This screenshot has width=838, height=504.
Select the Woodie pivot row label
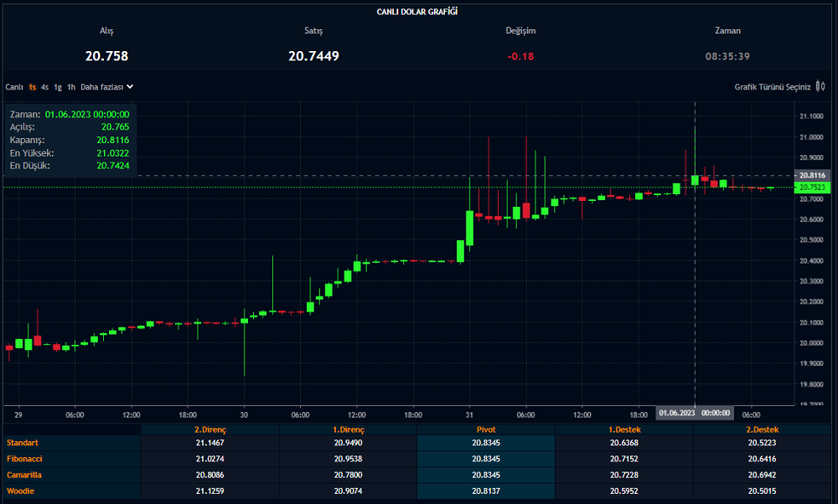tap(21, 491)
